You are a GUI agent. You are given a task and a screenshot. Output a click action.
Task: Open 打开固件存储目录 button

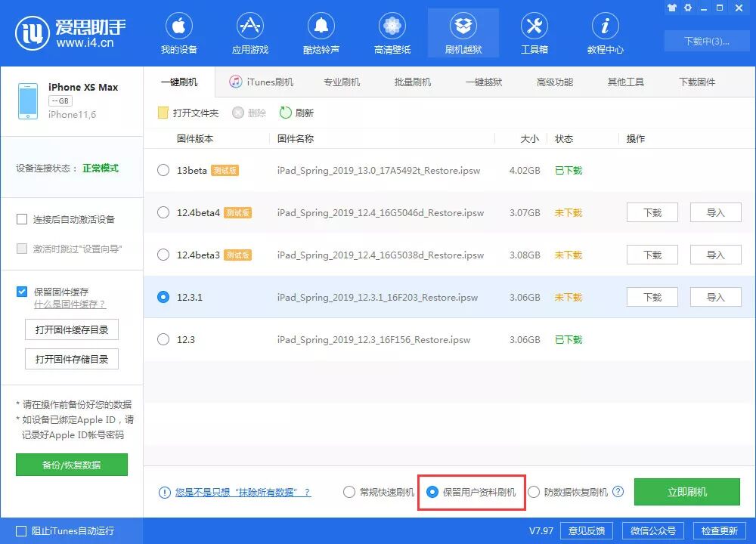click(72, 359)
